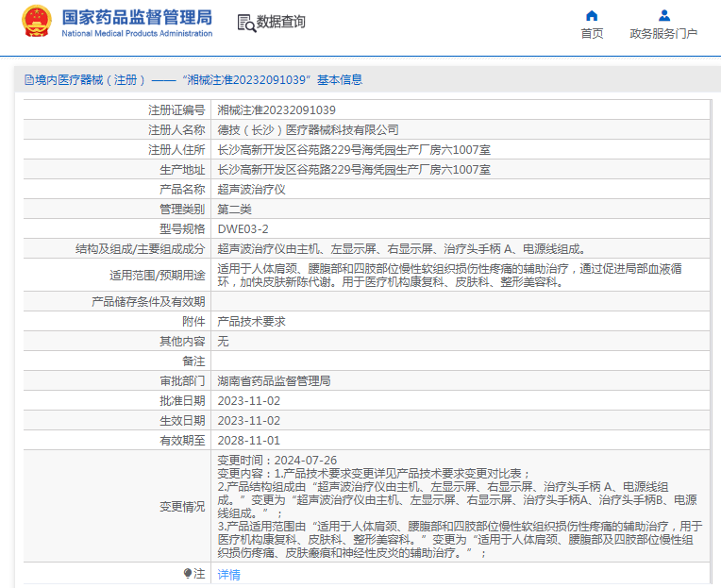Click the 有效期至 row label
The image size is (721, 588).
pos(182,441)
